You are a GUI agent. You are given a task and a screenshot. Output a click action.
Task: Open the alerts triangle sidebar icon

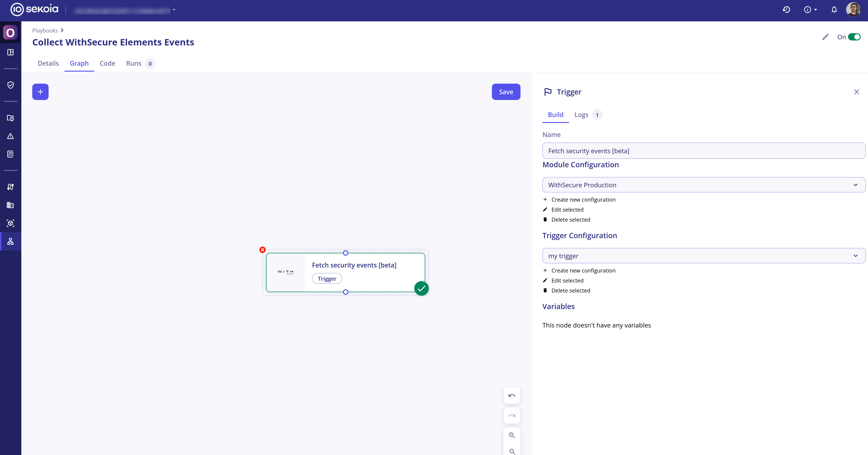(x=10, y=136)
